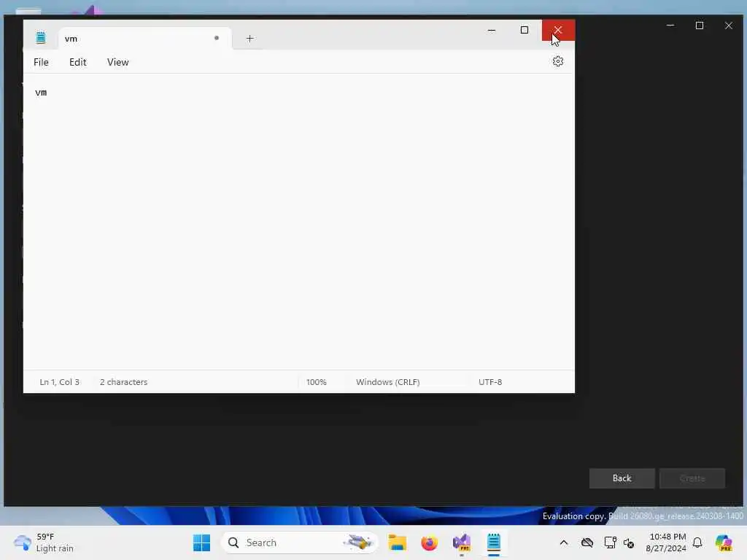Click the cloud sync tray icon
747x560 pixels.
click(587, 542)
